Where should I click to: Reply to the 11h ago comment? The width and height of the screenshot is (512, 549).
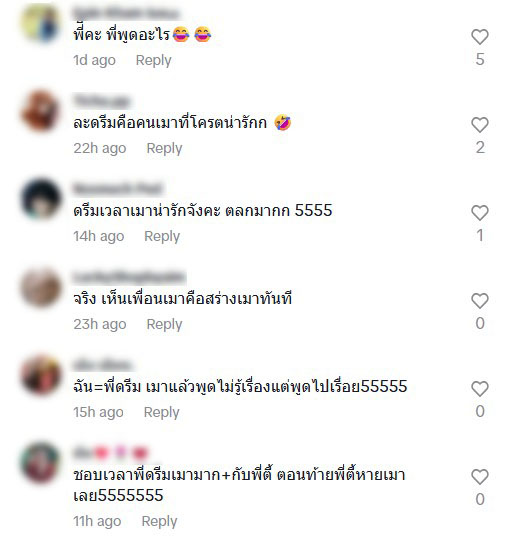(x=159, y=521)
